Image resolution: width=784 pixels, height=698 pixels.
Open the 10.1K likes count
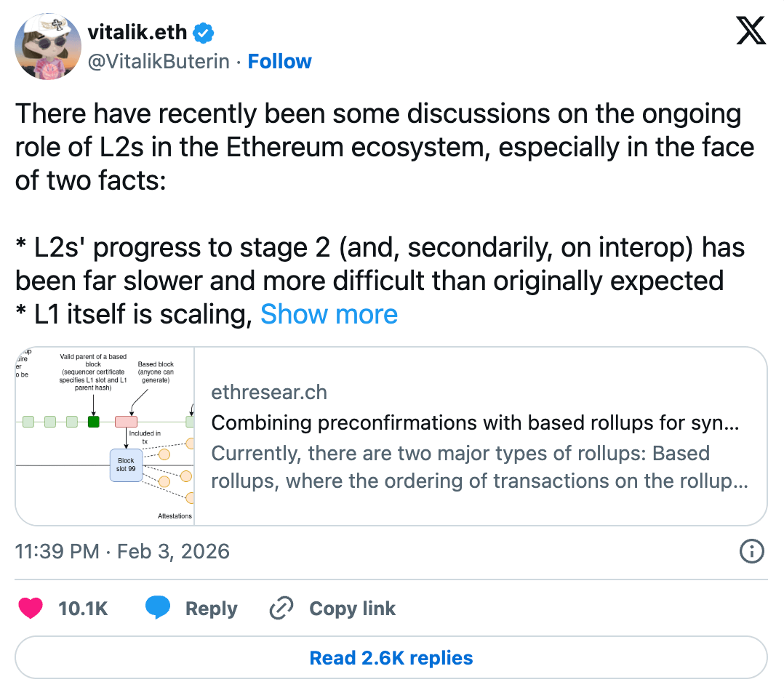83,609
